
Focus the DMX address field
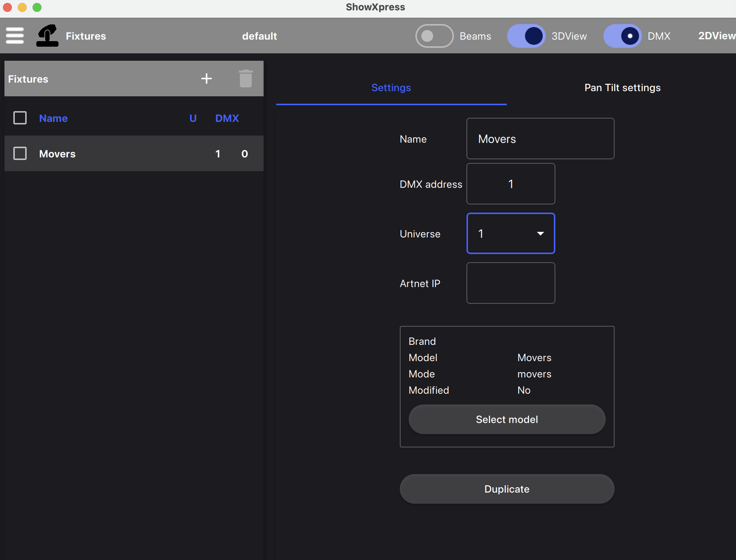click(511, 184)
